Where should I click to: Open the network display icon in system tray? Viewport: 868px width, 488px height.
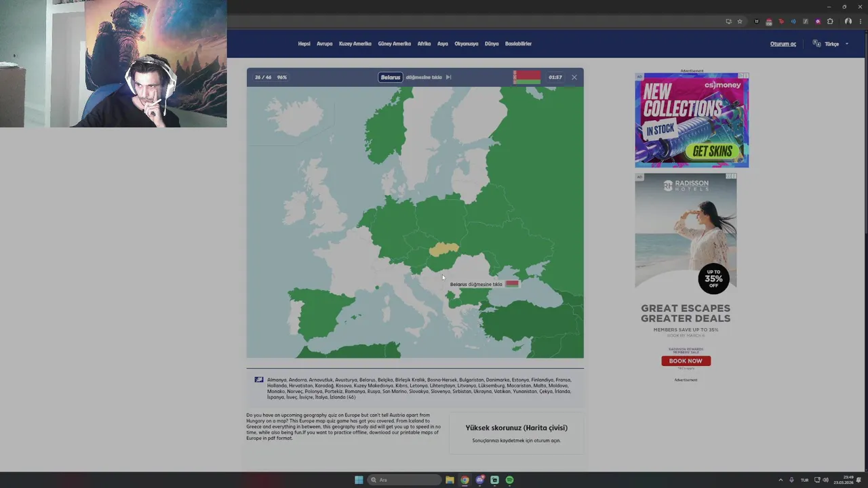click(x=817, y=480)
